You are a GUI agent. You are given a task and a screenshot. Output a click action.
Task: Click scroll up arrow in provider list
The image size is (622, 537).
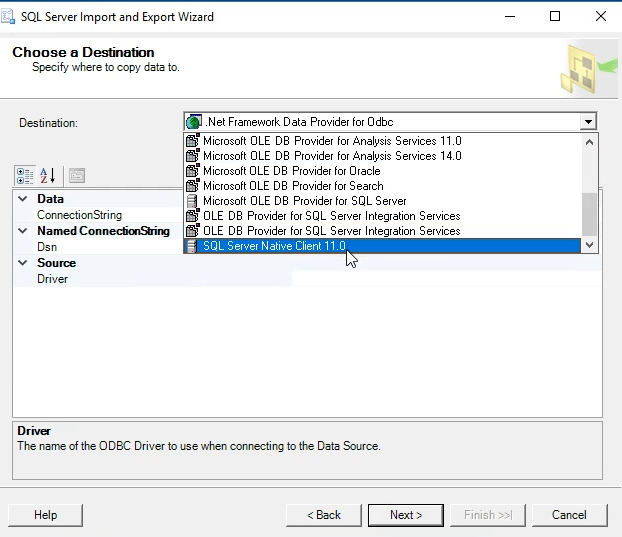(x=589, y=142)
